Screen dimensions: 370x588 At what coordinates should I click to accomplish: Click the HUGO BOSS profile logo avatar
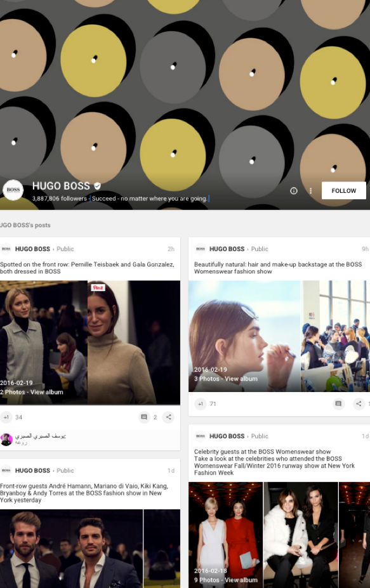tap(13, 190)
